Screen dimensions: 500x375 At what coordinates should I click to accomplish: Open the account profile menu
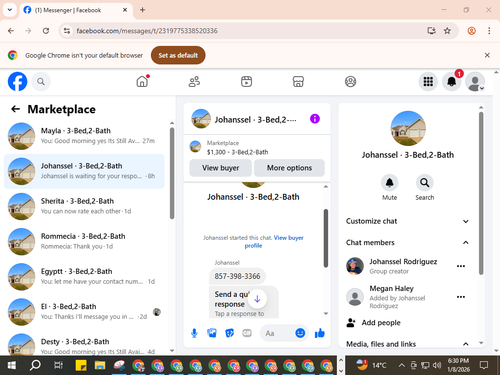pyautogui.click(x=475, y=81)
